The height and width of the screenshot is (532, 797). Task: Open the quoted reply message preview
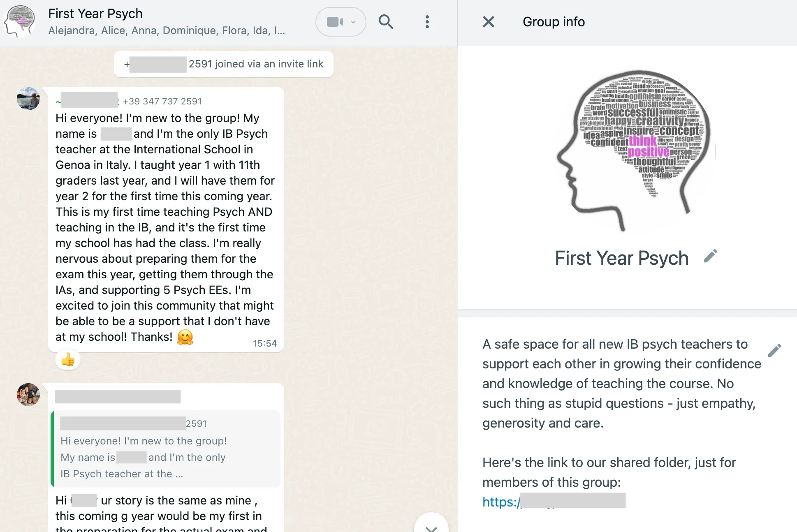[x=166, y=449]
